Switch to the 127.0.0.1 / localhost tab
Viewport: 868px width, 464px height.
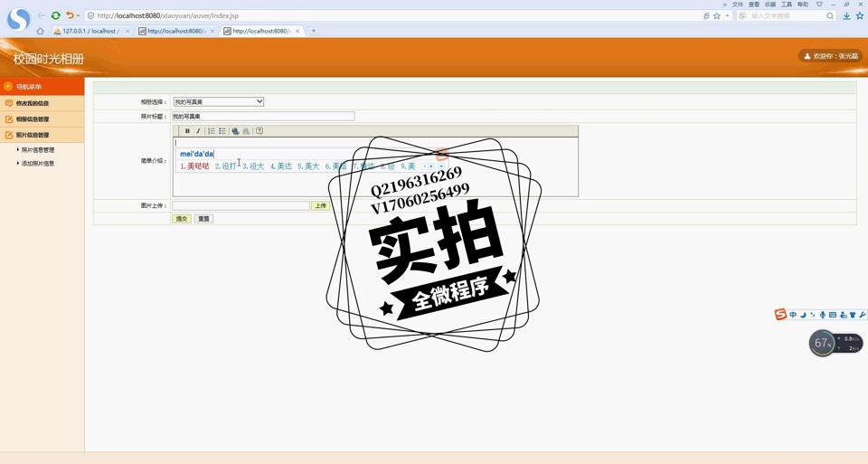(x=89, y=31)
